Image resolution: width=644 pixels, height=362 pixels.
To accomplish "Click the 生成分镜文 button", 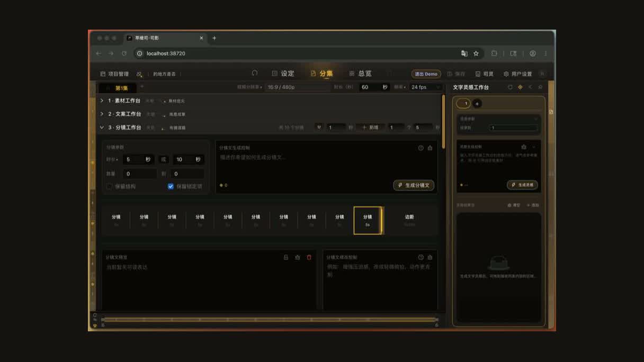I will (x=414, y=185).
